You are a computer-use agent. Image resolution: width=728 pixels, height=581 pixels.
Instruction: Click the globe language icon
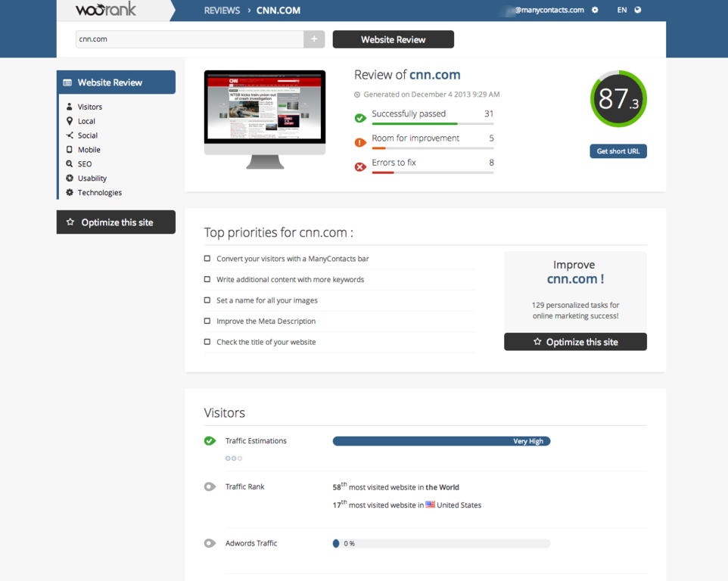tap(638, 10)
